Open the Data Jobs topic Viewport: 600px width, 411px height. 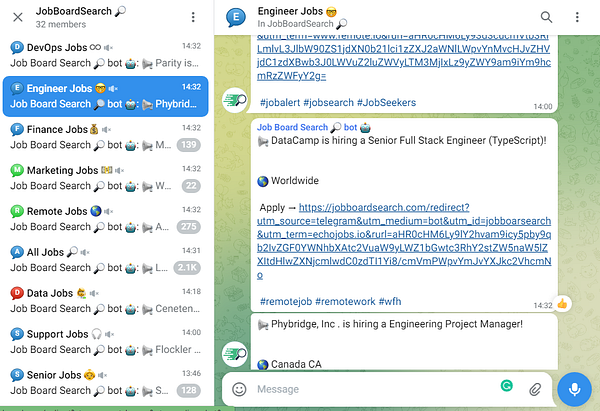click(x=106, y=301)
